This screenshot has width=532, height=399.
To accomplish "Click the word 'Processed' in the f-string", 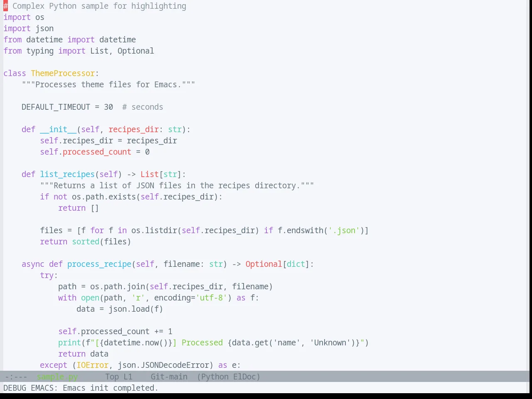I will pos(202,342).
